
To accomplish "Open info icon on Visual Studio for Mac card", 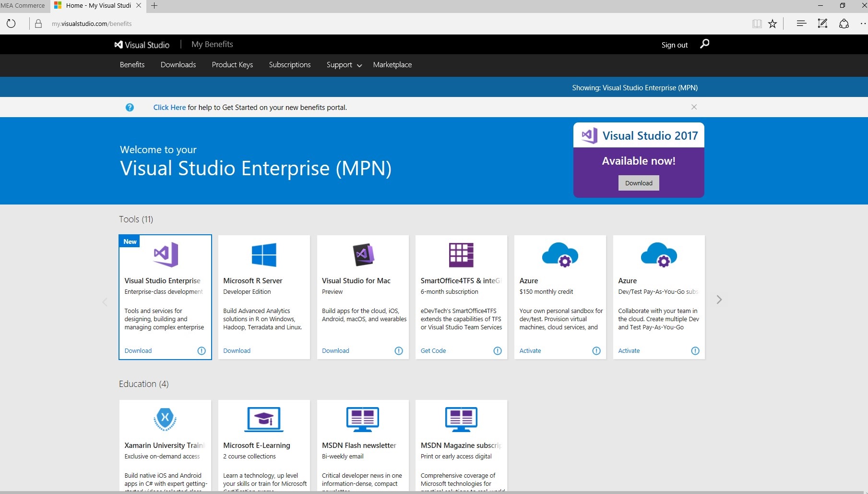I will tap(399, 351).
